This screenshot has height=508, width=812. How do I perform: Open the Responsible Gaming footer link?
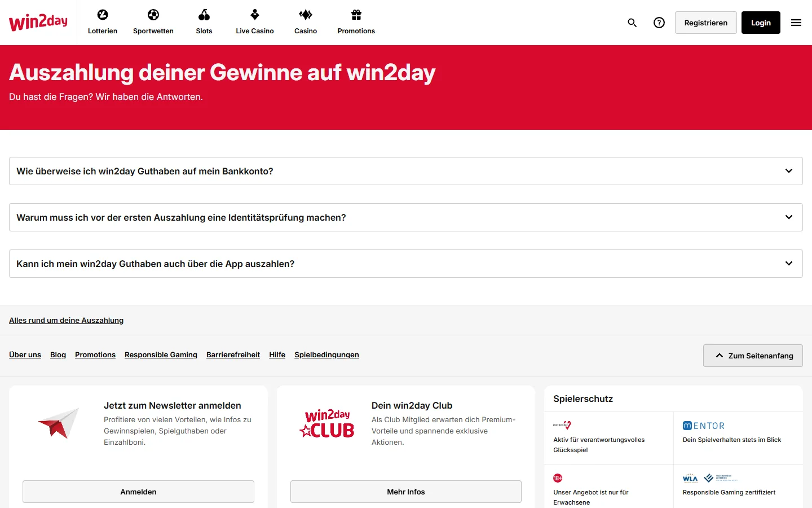pyautogui.click(x=161, y=354)
